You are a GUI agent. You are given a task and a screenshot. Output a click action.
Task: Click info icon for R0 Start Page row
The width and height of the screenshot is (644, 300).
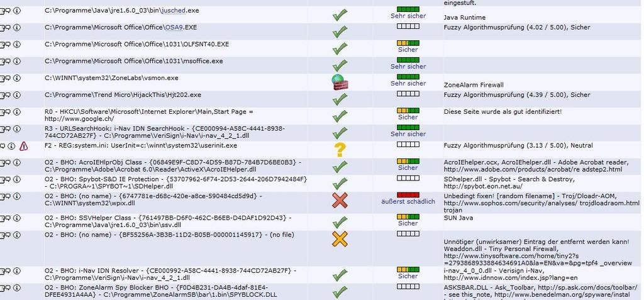click(x=17, y=112)
